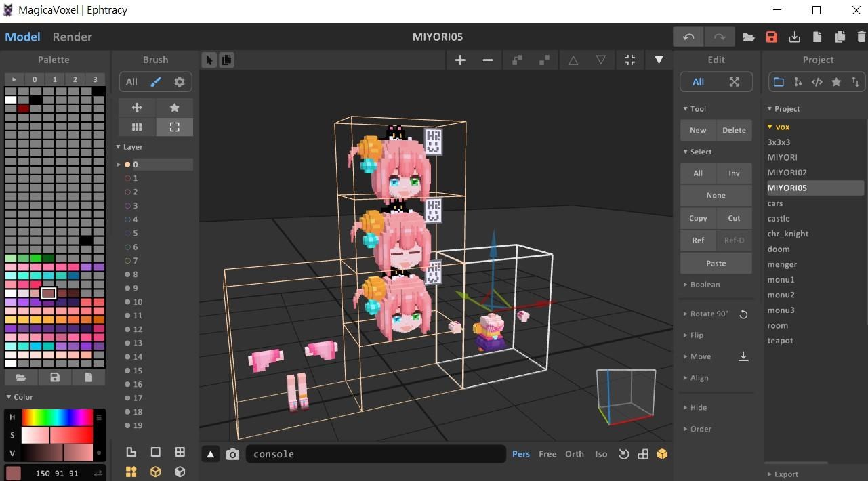Click the Rotate 90° refresh icon
868x481 pixels.
[x=743, y=314]
